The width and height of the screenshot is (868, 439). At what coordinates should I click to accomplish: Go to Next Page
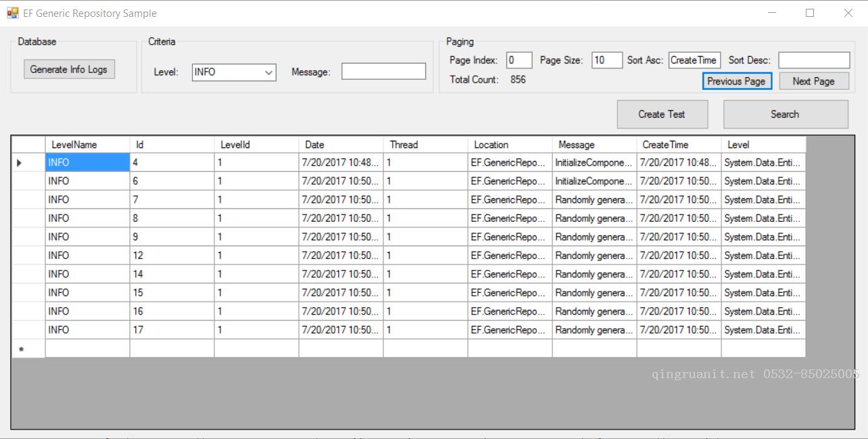[x=813, y=81]
